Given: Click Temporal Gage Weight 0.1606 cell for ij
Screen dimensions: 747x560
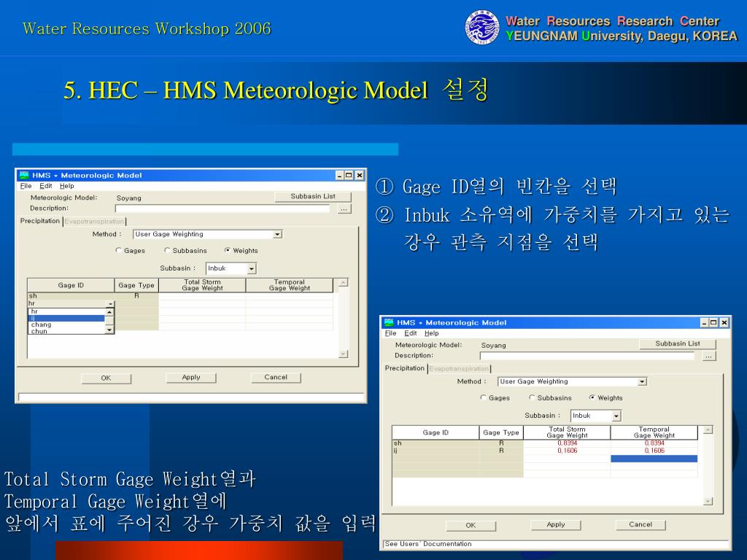Looking at the screenshot, I should (x=654, y=451).
